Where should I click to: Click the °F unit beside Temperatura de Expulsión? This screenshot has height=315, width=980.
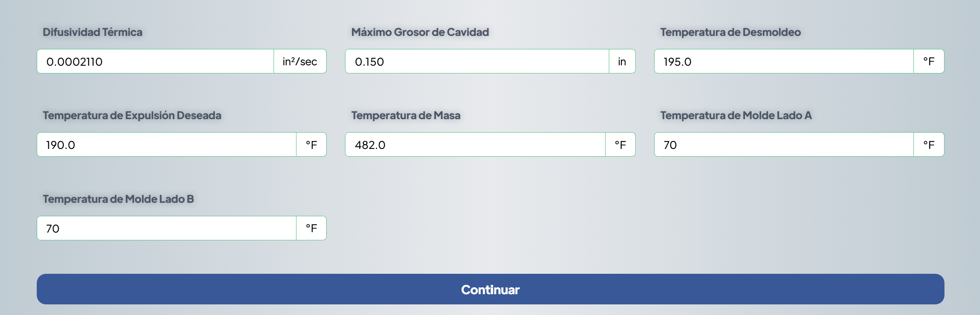pyautogui.click(x=311, y=145)
